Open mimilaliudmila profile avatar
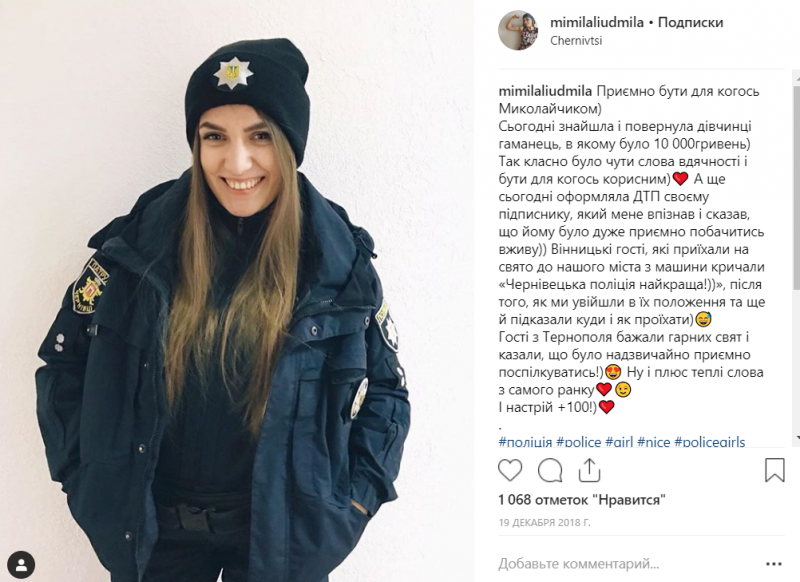 (518, 30)
